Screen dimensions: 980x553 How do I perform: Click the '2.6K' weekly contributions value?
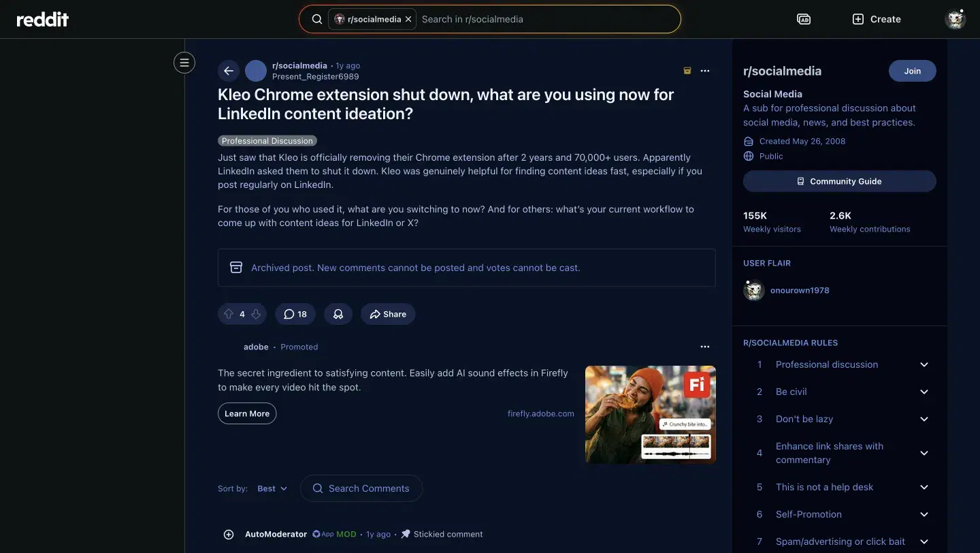click(x=840, y=215)
